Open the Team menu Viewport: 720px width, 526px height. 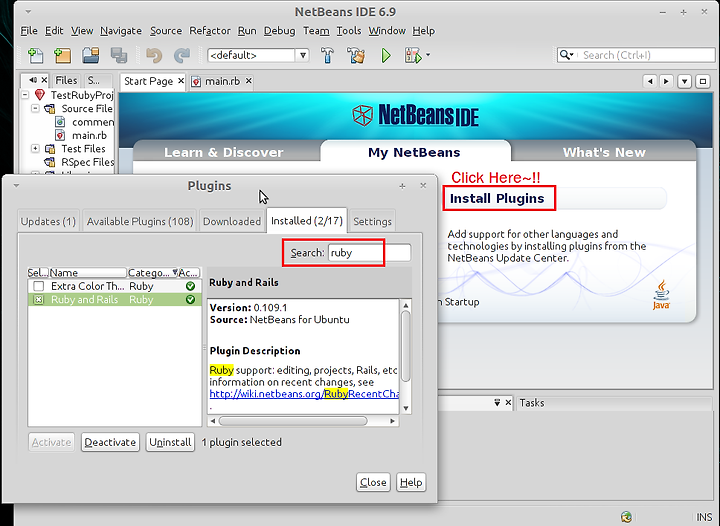316,31
